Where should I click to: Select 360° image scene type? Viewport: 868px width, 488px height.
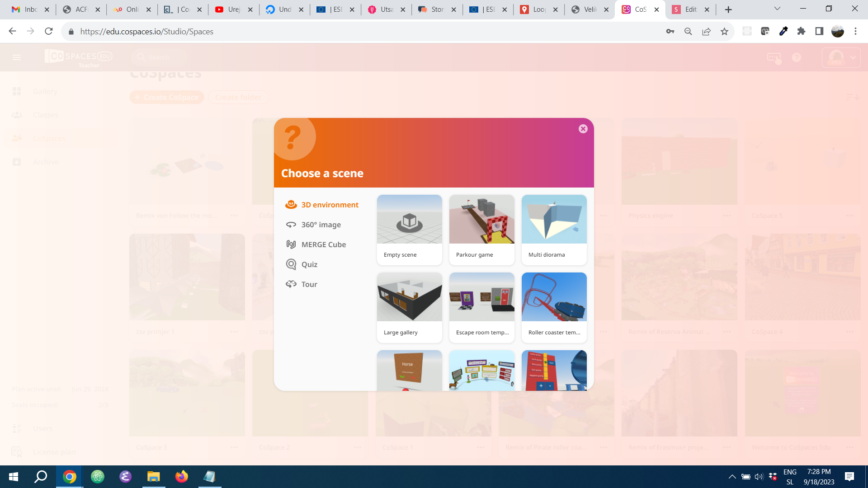(321, 225)
